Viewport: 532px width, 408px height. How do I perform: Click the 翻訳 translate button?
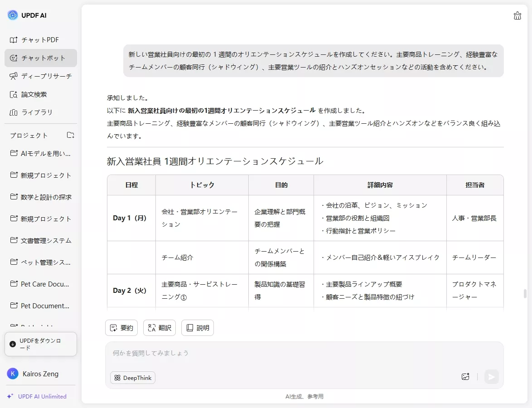pyautogui.click(x=159, y=327)
